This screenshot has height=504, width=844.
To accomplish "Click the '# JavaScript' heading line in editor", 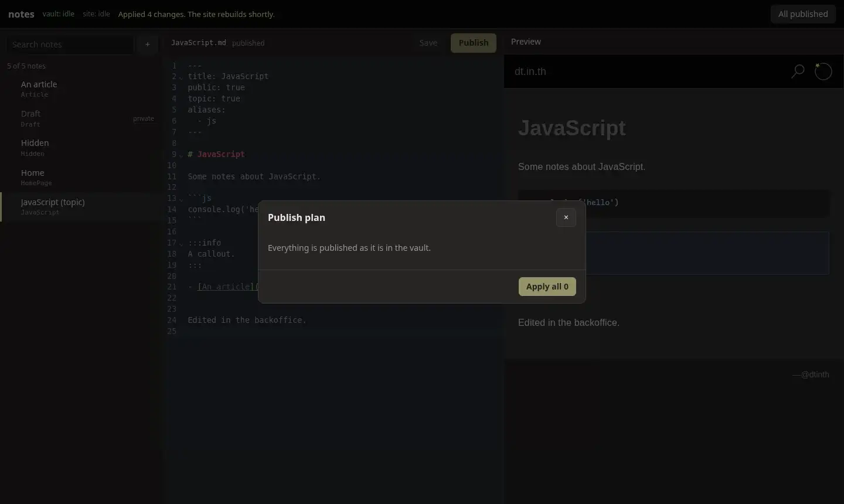I will coord(216,154).
